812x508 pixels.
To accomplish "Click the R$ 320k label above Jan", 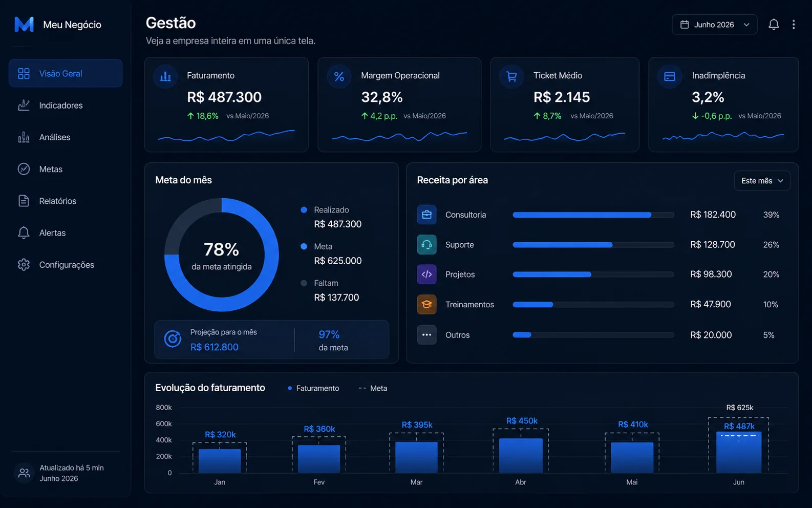I will [x=220, y=434].
